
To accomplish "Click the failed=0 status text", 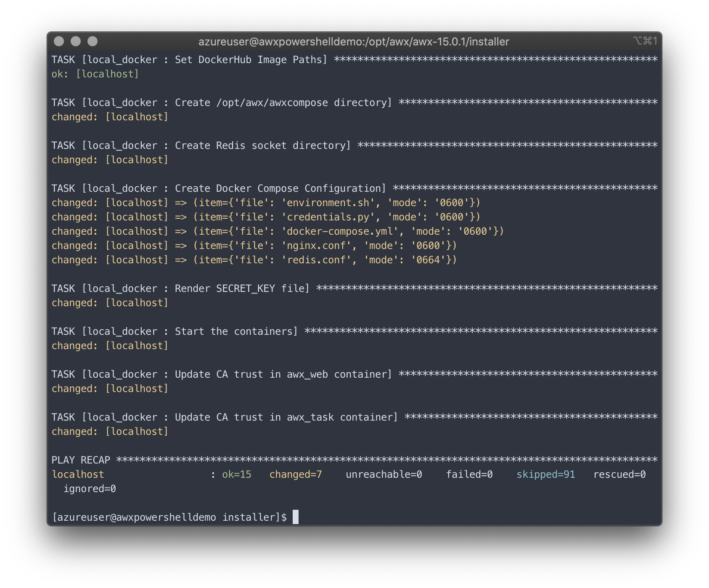I will [x=469, y=474].
